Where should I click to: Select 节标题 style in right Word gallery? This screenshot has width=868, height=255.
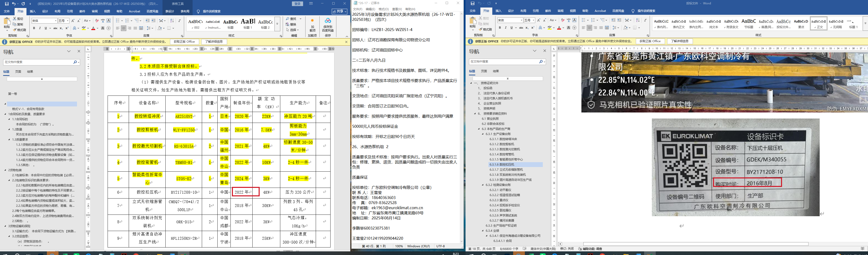749,24
